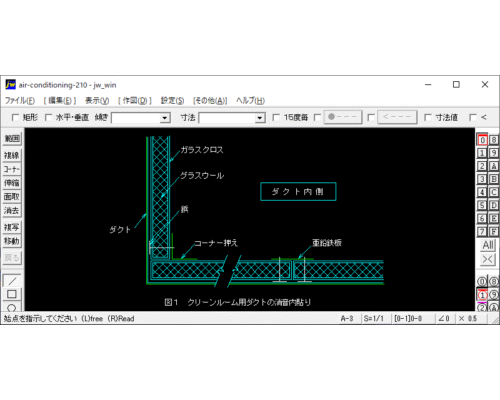Select layer group circle 8

[x=494, y=282]
